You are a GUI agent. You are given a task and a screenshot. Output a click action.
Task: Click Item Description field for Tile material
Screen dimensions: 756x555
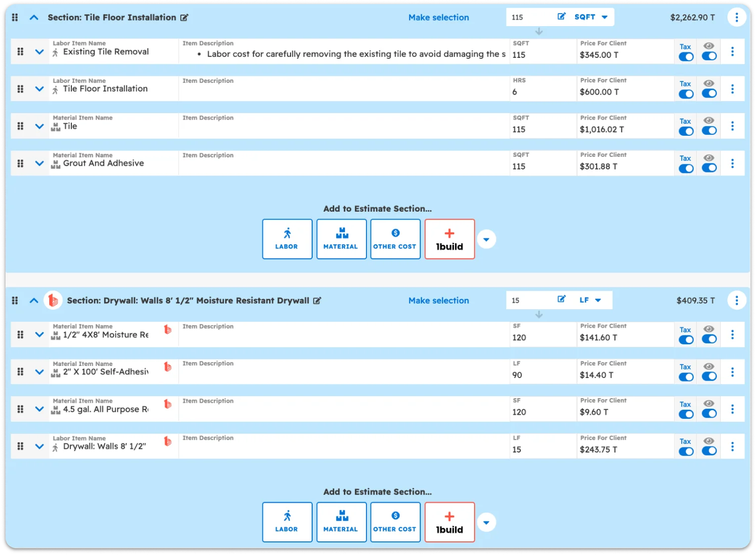(343, 129)
